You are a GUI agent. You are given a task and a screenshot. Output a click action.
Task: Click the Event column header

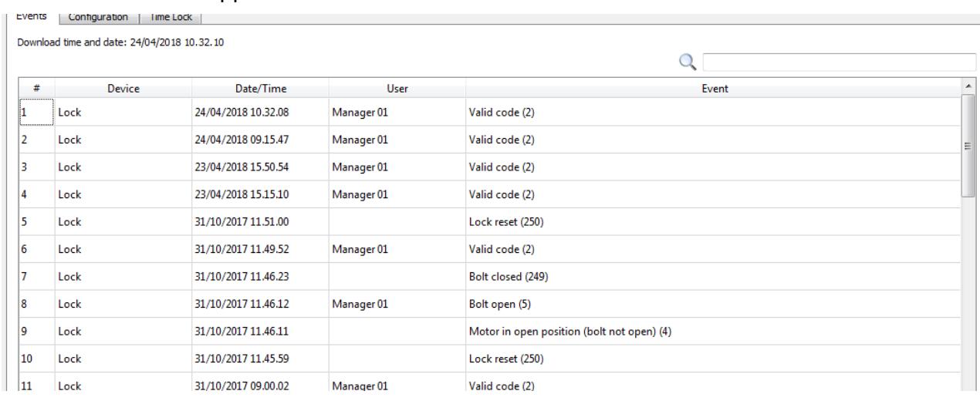pyautogui.click(x=714, y=89)
